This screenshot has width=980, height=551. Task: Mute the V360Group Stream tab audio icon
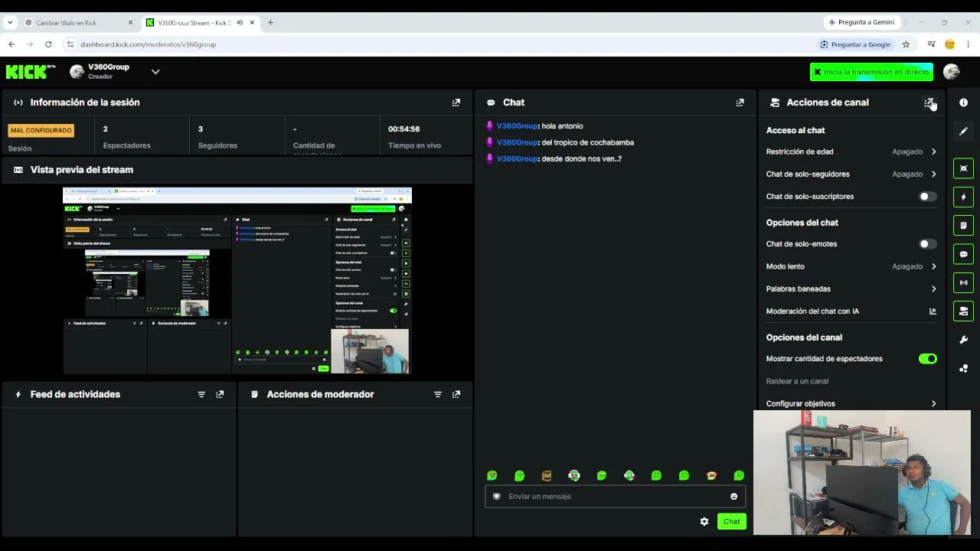tap(240, 23)
